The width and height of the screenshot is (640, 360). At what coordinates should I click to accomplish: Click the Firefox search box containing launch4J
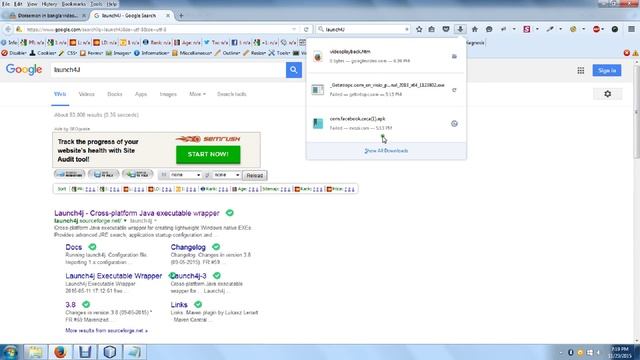[363, 29]
